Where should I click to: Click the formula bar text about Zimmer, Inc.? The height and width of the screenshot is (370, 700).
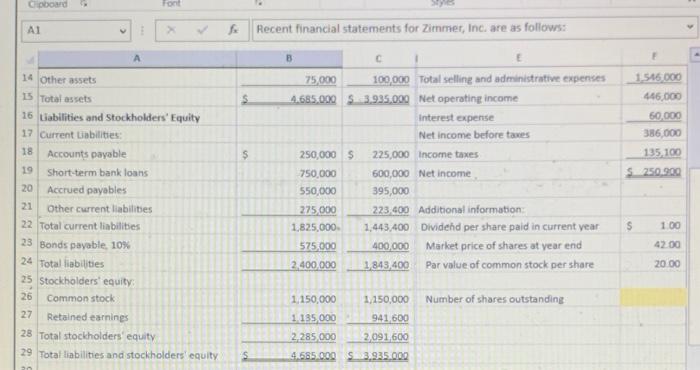[411, 29]
